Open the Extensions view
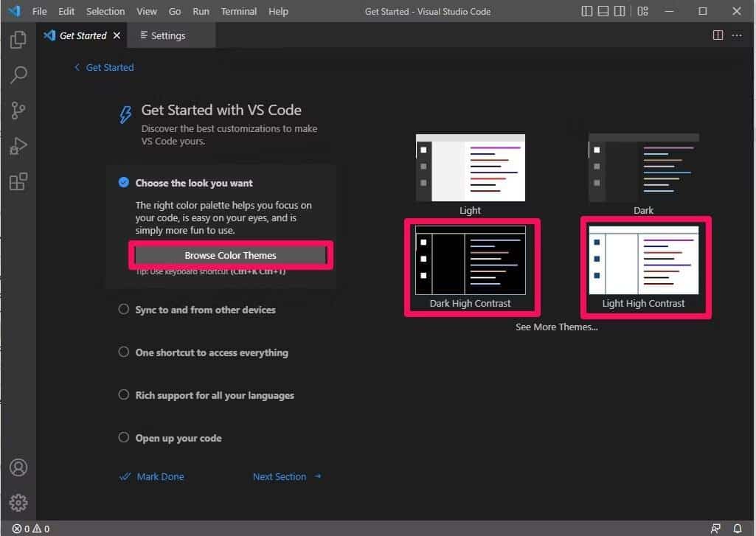This screenshot has height=536, width=756. tap(18, 181)
